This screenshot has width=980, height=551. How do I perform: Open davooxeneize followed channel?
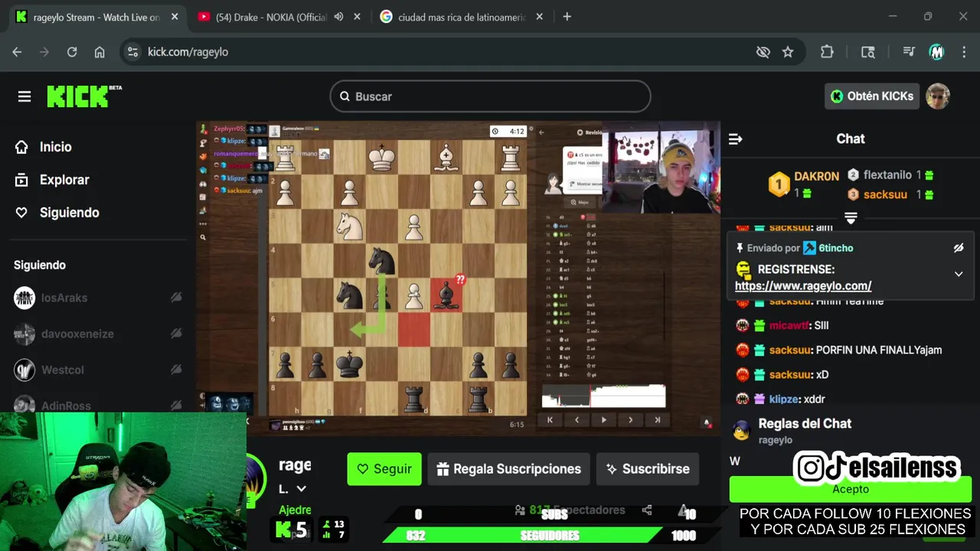77,334
